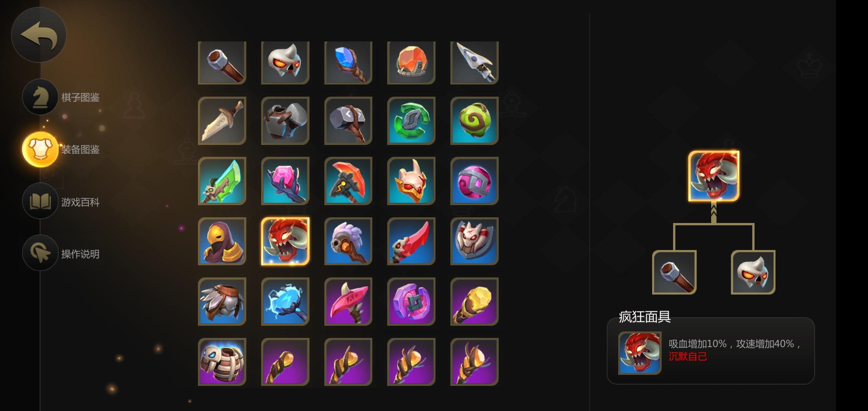Click the 疯狂面具 icon atop recipe tree
Screen dimensions: 868x411
(x=714, y=176)
